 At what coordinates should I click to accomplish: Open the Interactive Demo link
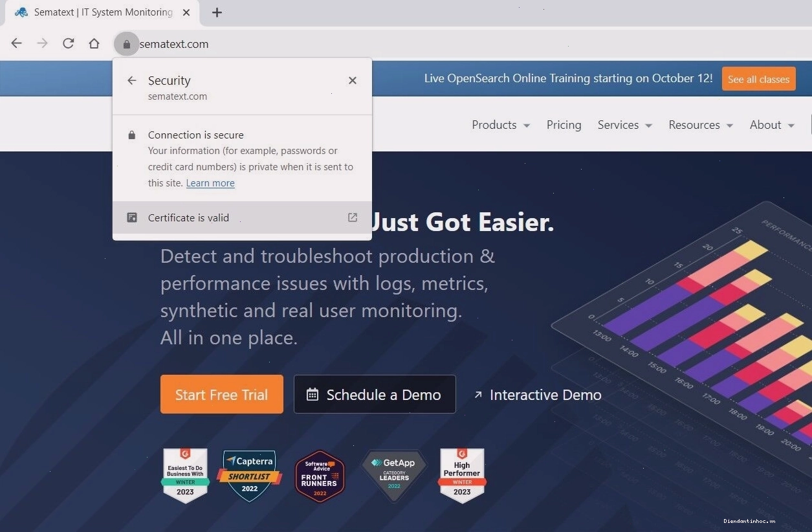(538, 395)
